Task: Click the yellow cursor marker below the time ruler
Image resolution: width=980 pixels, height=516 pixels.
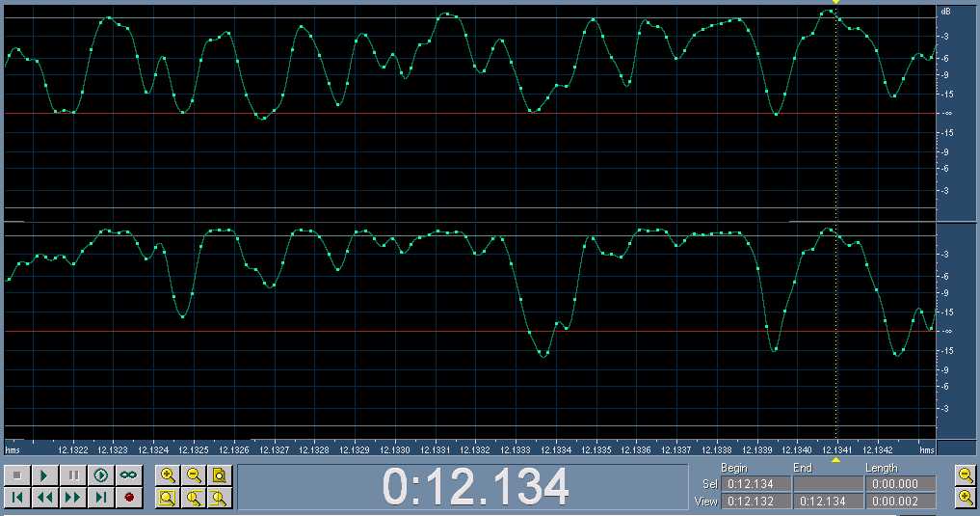Action: (836, 460)
